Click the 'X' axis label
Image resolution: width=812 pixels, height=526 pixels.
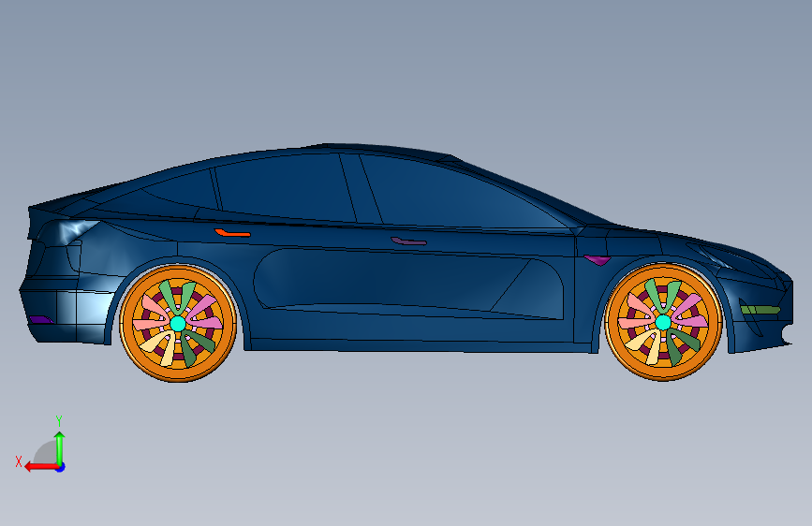19,461
